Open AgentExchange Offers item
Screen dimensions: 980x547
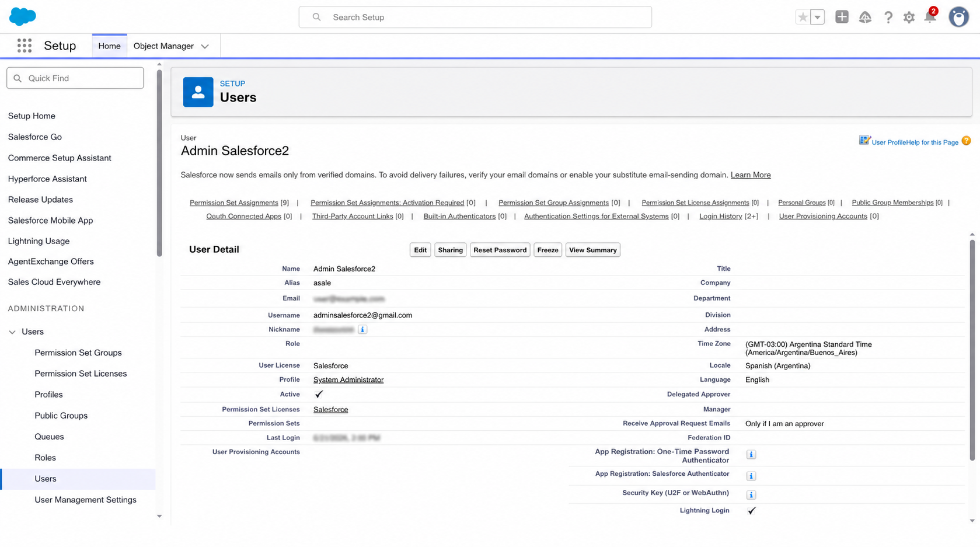51,261
